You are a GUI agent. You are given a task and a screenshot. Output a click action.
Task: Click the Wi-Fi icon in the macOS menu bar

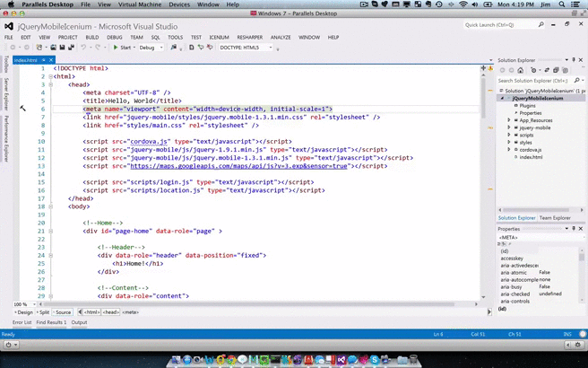tap(463, 4)
